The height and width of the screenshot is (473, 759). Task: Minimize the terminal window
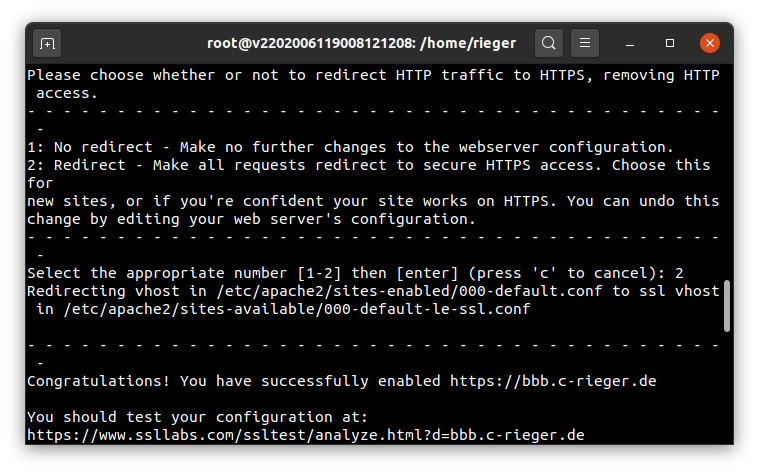point(630,44)
